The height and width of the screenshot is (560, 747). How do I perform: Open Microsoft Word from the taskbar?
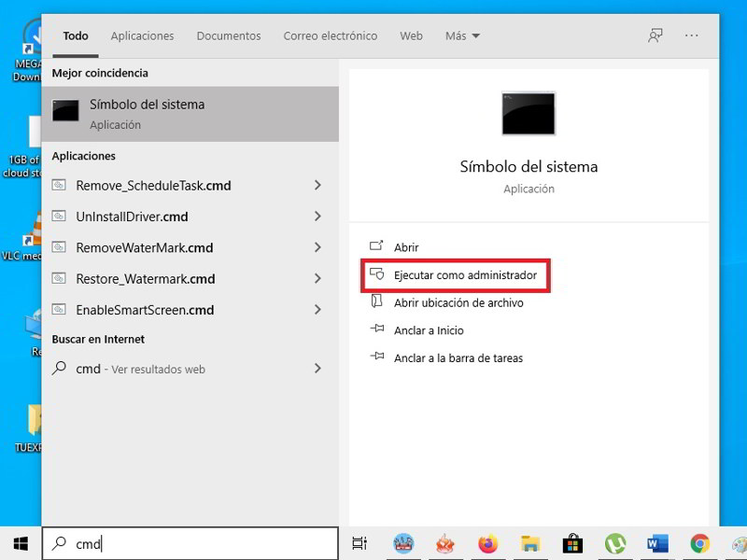point(657,543)
